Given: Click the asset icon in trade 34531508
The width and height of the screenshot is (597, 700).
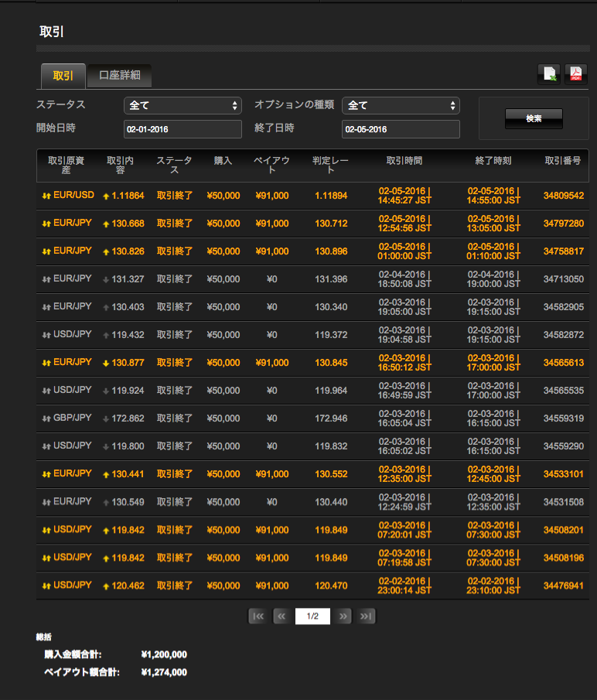Looking at the screenshot, I should 46,502.
